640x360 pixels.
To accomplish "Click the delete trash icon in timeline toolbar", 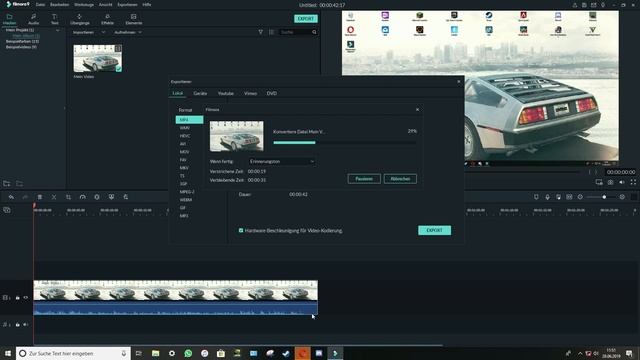I will point(40,197).
